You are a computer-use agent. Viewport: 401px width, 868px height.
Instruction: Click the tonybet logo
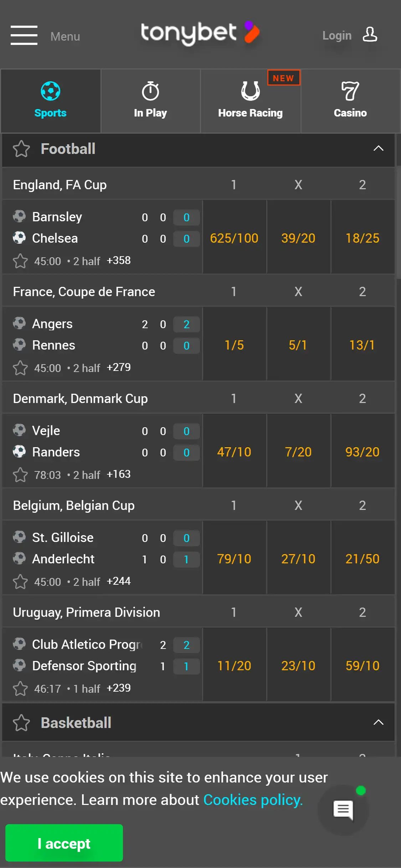[200, 33]
